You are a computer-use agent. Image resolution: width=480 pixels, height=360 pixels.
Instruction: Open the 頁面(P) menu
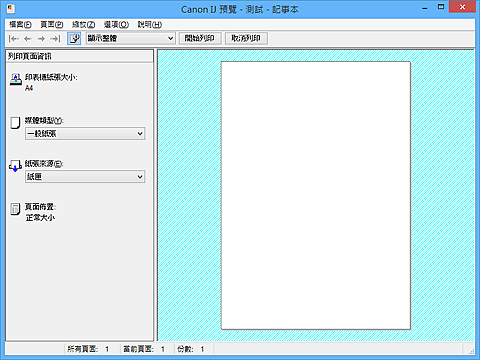point(52,24)
